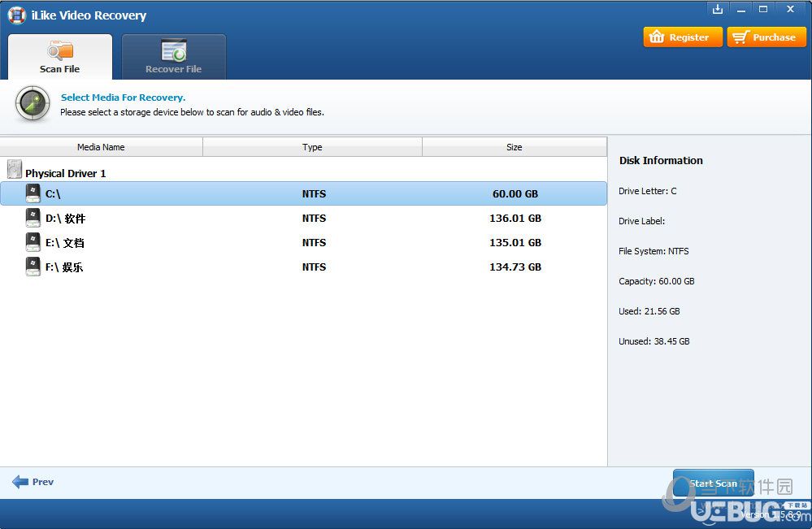Click the download update icon in title bar
The width and height of the screenshot is (812, 529).
pos(718,9)
